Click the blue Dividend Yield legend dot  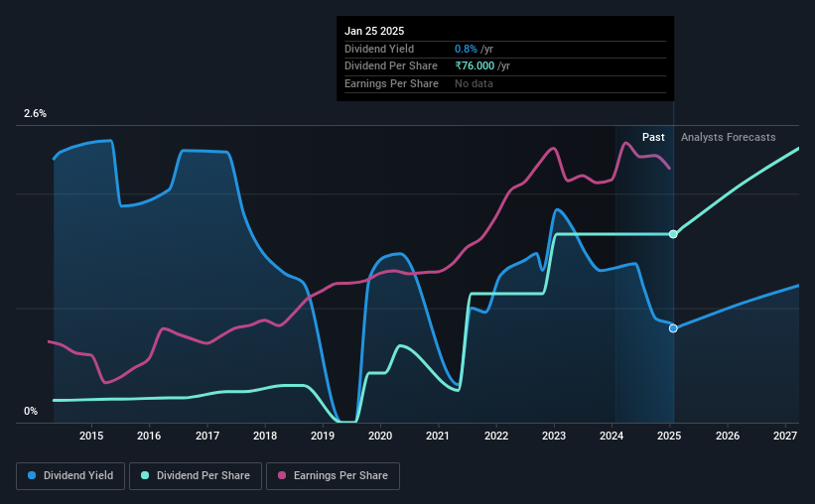pos(32,475)
